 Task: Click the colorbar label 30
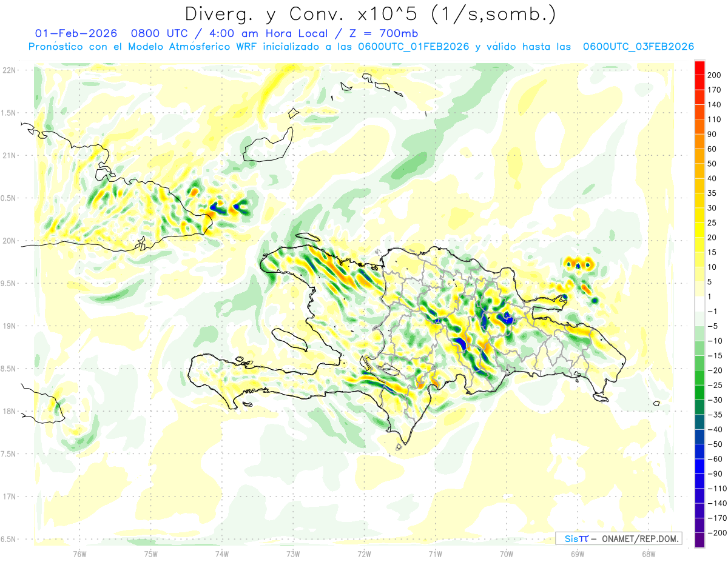(x=712, y=208)
